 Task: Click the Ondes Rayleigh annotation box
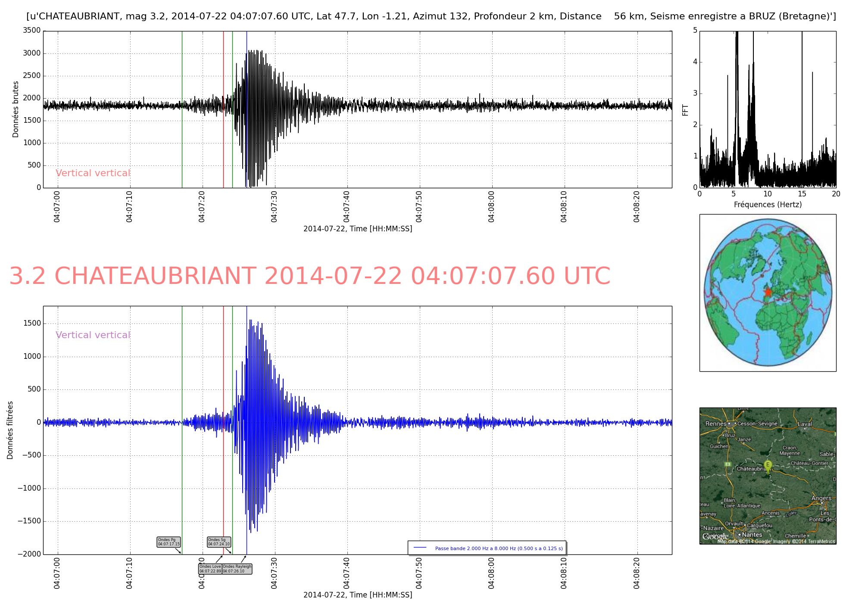click(237, 569)
